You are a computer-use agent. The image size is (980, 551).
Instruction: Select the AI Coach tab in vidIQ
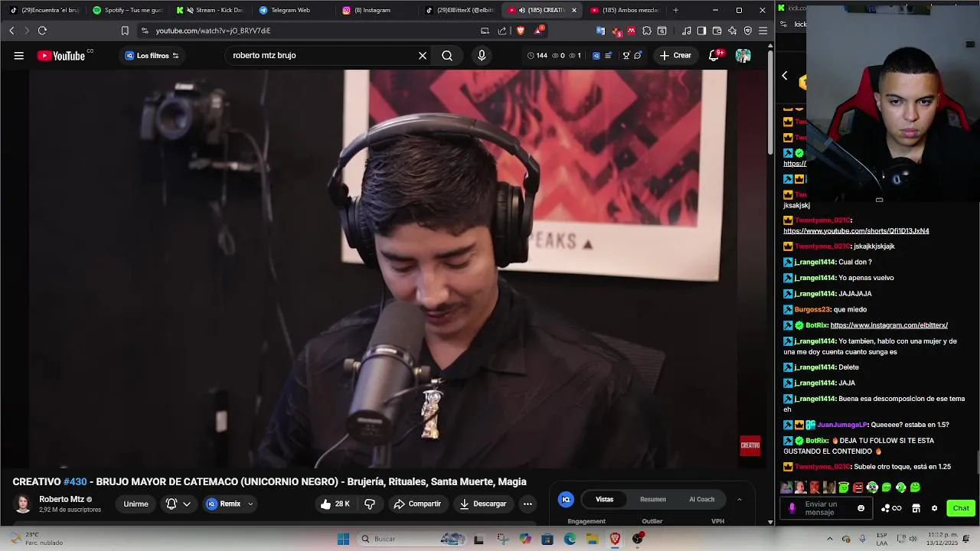pyautogui.click(x=701, y=500)
